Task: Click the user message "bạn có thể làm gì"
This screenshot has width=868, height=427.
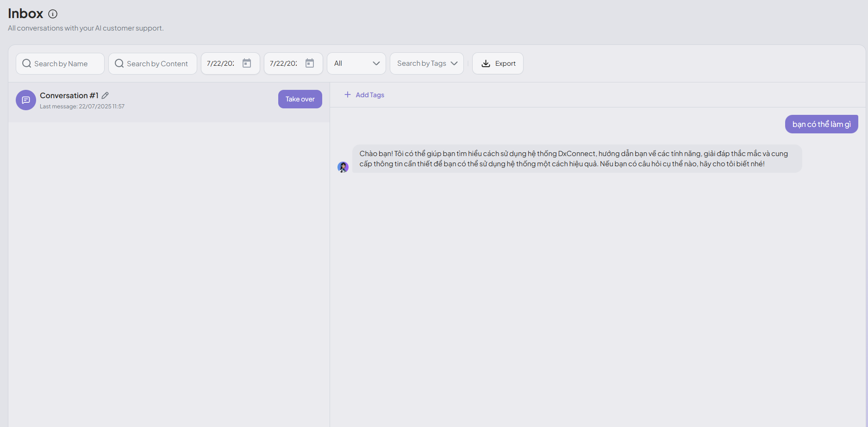Action: (821, 124)
